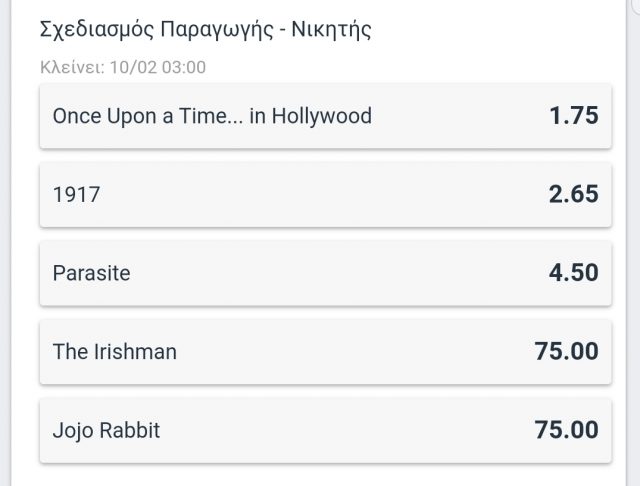Tap the Parasite film title text
The width and height of the screenshot is (640, 486).
point(91,273)
